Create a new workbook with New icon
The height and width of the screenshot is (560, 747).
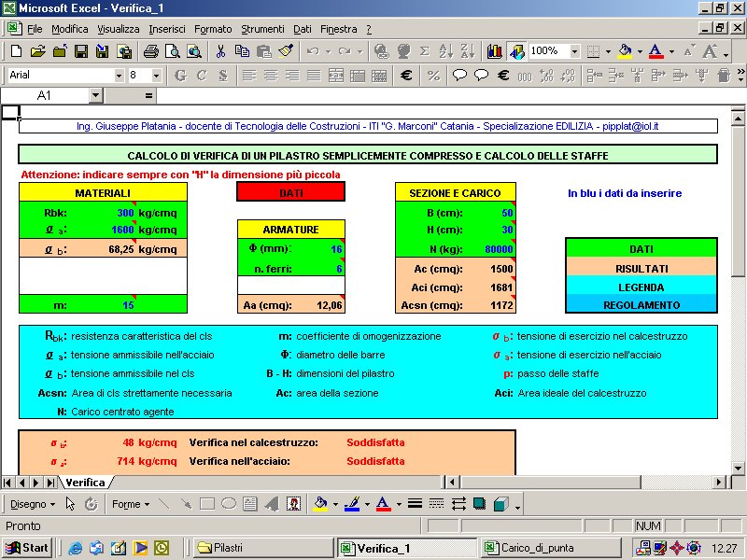(x=16, y=51)
